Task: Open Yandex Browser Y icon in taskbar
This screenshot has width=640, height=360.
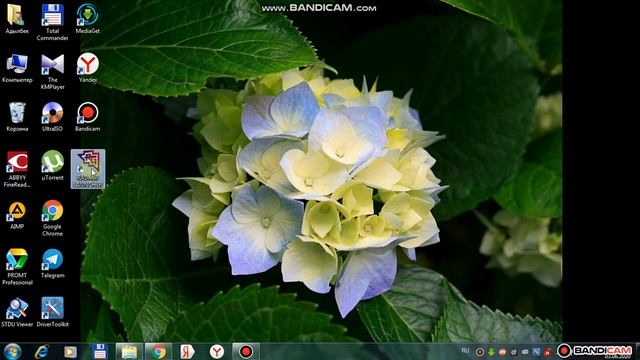Action: [x=217, y=352]
